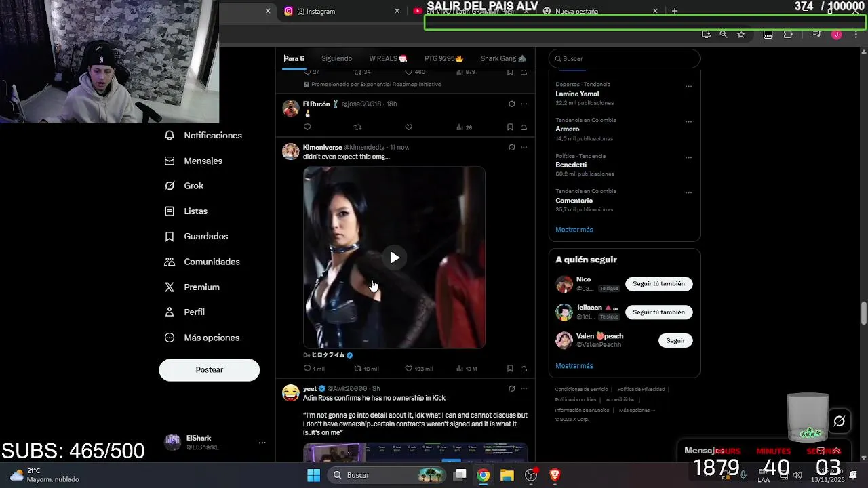Close the Instagram browser tab
The image size is (868, 488).
(397, 12)
